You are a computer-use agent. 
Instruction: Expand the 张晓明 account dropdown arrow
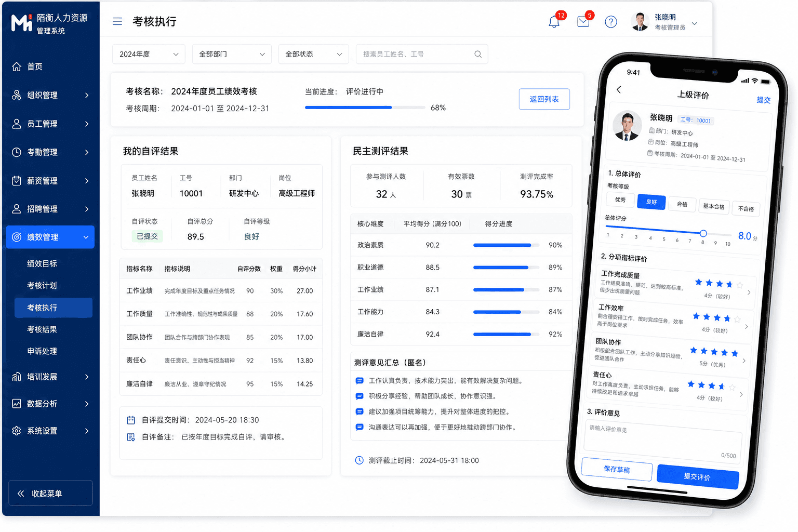pyautogui.click(x=695, y=23)
